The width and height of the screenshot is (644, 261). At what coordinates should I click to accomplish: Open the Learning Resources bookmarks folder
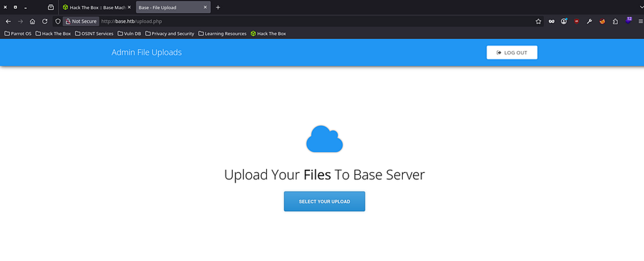222,33
